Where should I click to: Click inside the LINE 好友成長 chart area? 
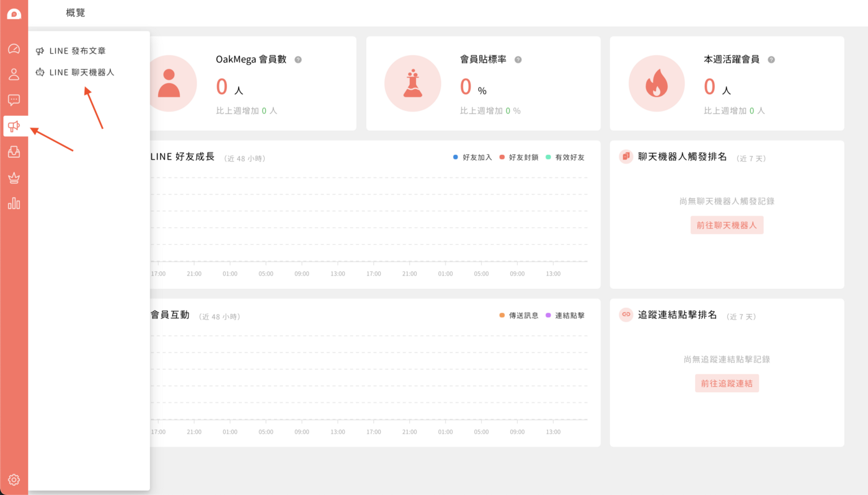tap(369, 220)
